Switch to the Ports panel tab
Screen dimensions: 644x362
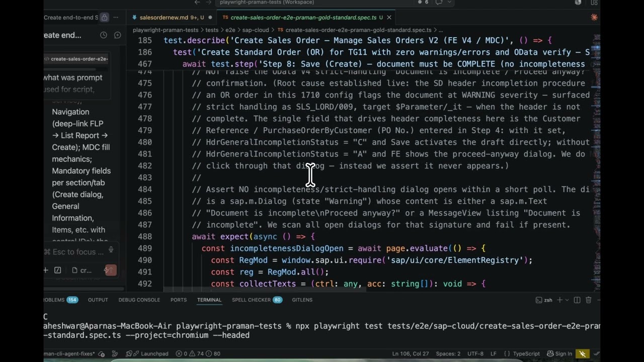pyautogui.click(x=179, y=300)
